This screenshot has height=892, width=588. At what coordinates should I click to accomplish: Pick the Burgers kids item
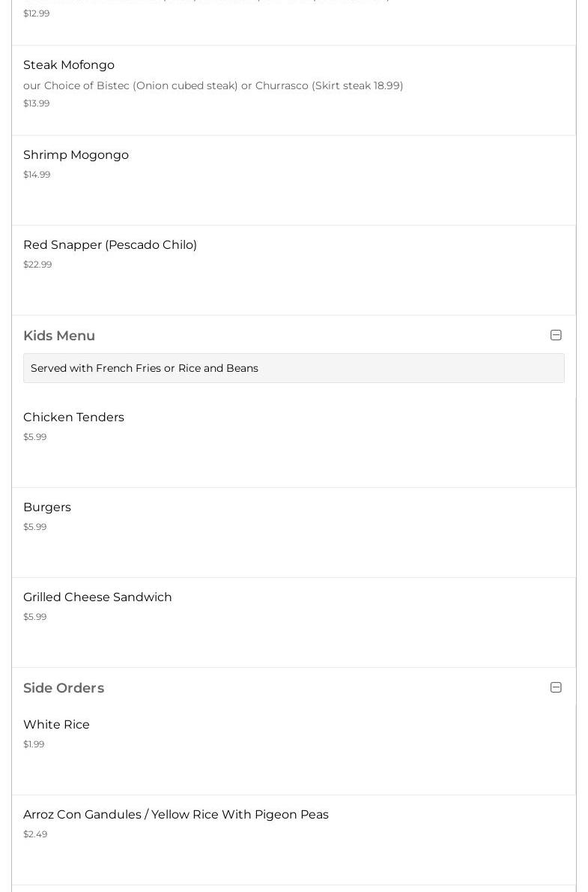47,507
